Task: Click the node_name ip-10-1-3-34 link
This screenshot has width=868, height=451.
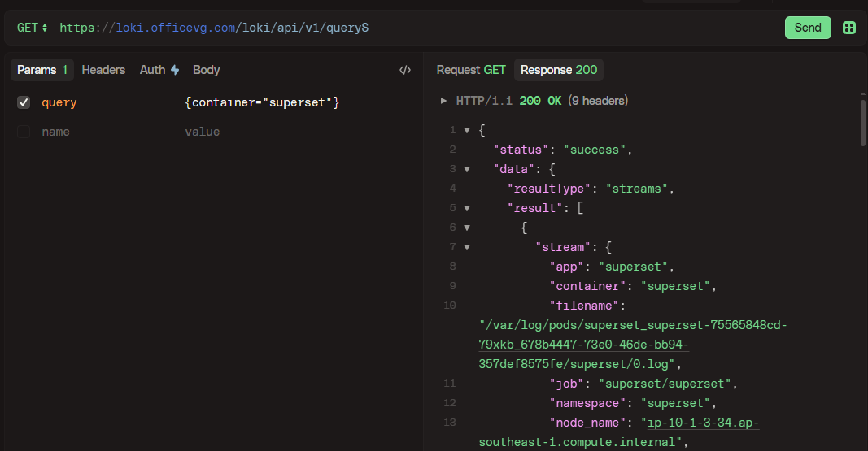Action: click(x=700, y=423)
